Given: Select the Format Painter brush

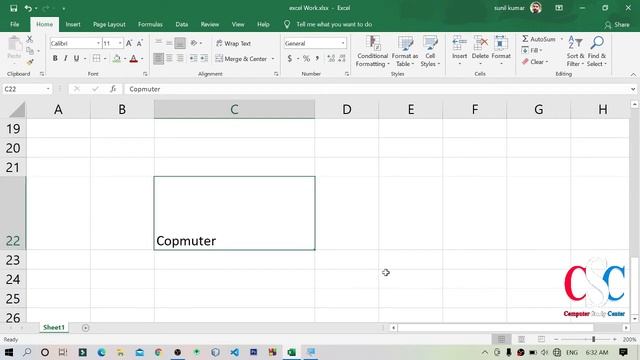Looking at the screenshot, I should coord(30,62).
